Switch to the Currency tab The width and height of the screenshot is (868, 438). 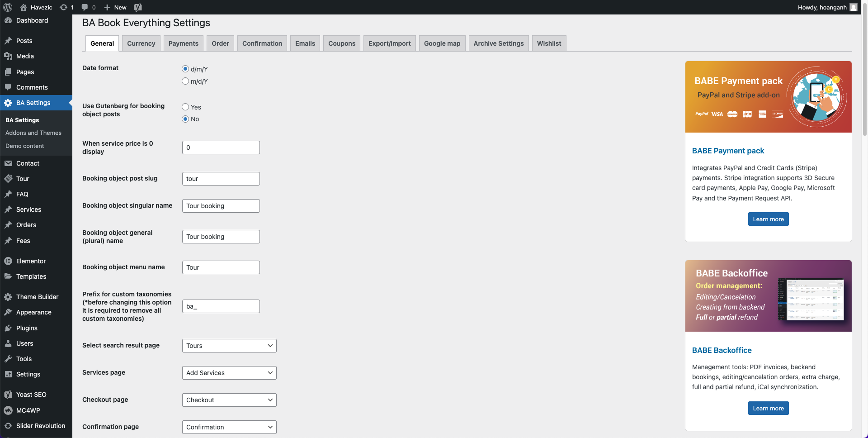[141, 43]
